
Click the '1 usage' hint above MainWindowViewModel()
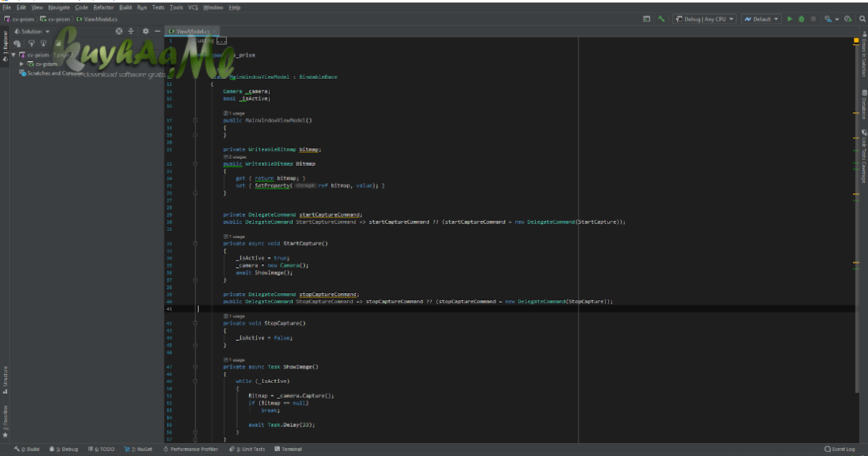(x=234, y=114)
